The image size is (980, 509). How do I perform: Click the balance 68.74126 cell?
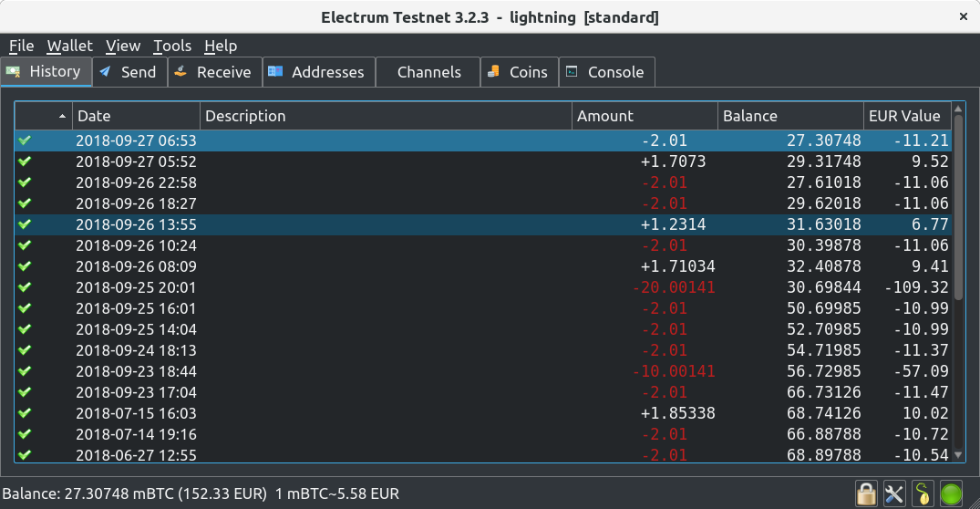(x=824, y=412)
